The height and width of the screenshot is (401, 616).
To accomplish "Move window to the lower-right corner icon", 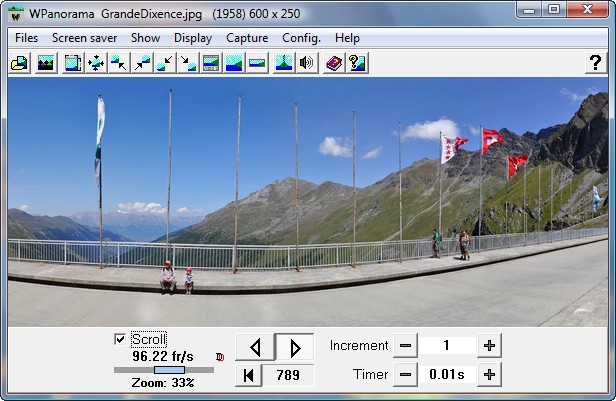I will point(188,63).
